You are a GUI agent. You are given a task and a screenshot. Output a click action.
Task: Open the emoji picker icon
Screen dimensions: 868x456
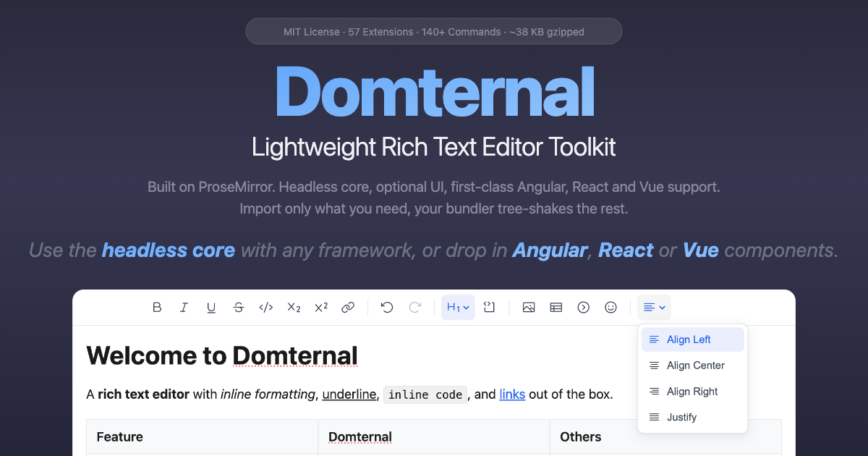(x=610, y=307)
